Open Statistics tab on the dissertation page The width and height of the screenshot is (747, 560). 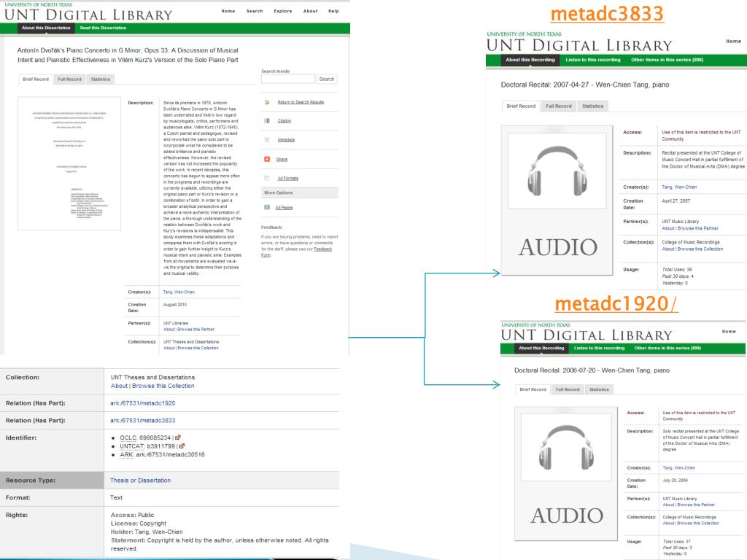click(101, 79)
